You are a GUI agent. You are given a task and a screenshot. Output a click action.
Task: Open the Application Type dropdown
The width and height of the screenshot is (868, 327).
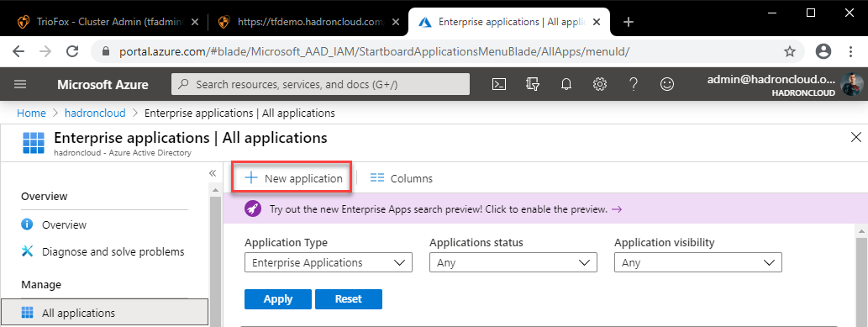click(x=329, y=263)
